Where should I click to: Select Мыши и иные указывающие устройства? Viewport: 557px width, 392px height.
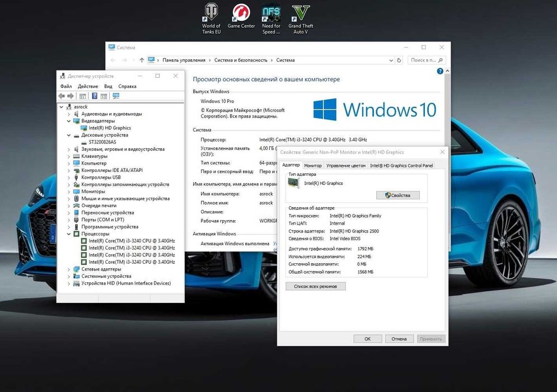tap(125, 199)
